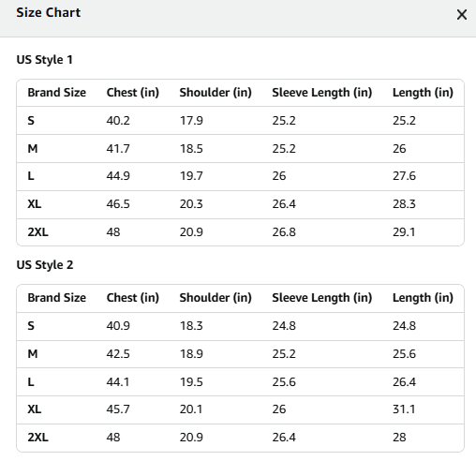Image resolution: width=476 pixels, height=476 pixels.
Task: Click sleeve value 25.6 in Style 2
Action: tap(284, 382)
